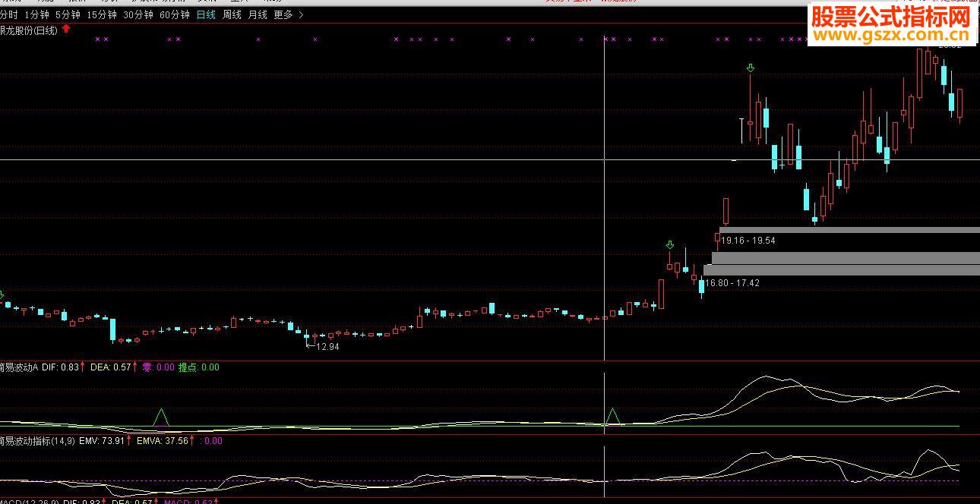This screenshot has height=504, width=980.
Task: Click the 16.80 - 17.42 gap range label
Action: (x=732, y=283)
